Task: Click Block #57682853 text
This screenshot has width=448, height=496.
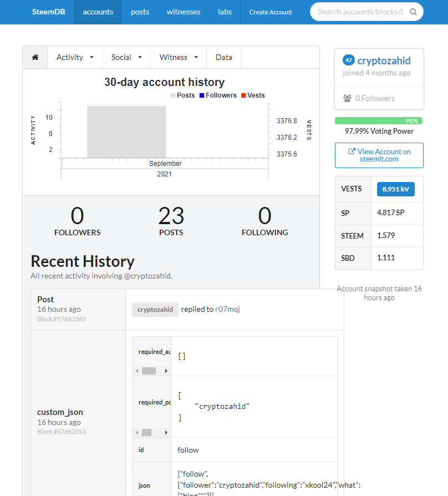Action: click(62, 432)
